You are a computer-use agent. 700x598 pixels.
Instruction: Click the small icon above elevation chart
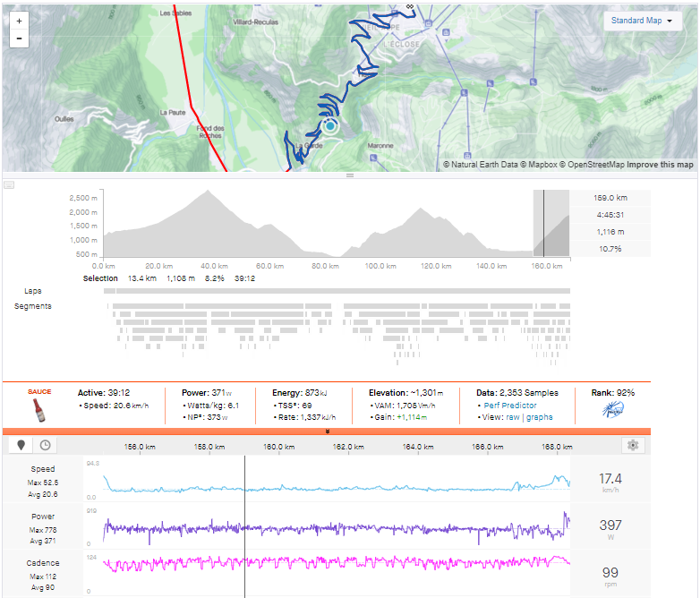pyautogui.click(x=9, y=185)
